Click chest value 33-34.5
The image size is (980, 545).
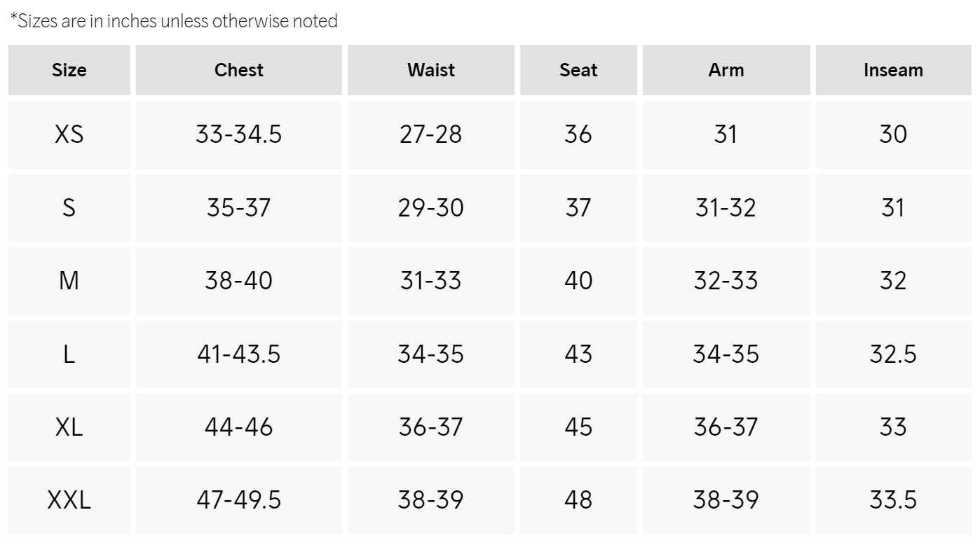pos(239,134)
